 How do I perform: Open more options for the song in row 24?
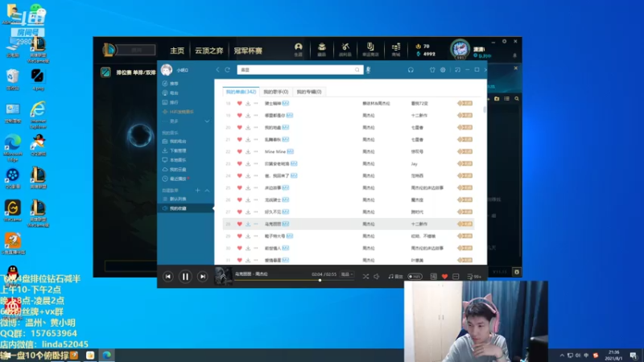pyautogui.click(x=256, y=175)
